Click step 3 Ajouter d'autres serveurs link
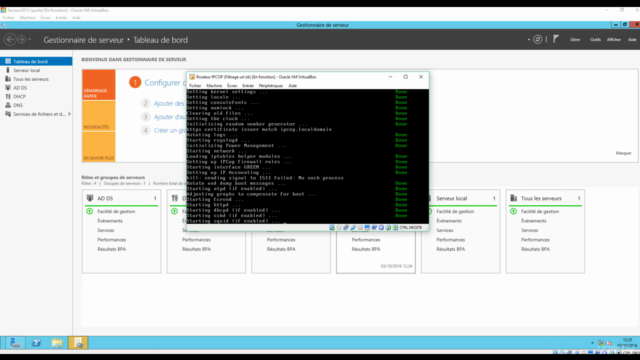The height and width of the screenshot is (360, 640). pos(170,117)
